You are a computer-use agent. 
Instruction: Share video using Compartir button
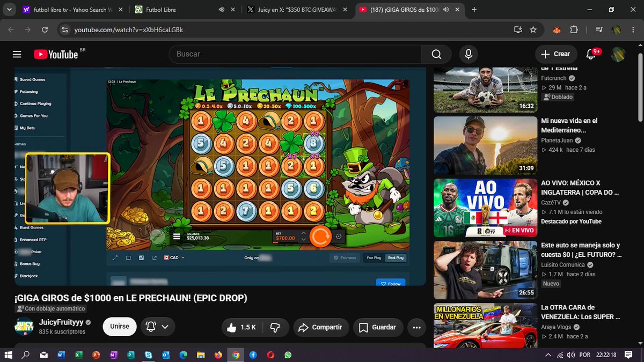pos(320,327)
